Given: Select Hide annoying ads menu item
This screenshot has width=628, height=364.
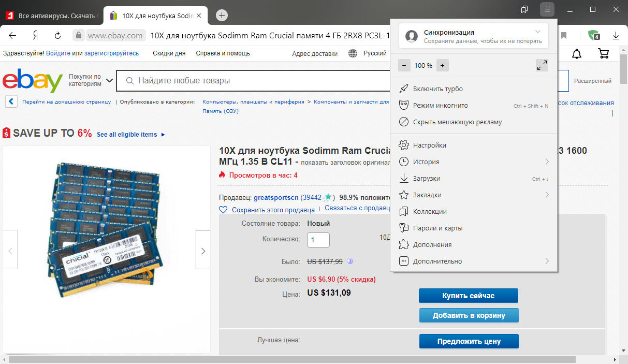Looking at the screenshot, I should 474,122.
